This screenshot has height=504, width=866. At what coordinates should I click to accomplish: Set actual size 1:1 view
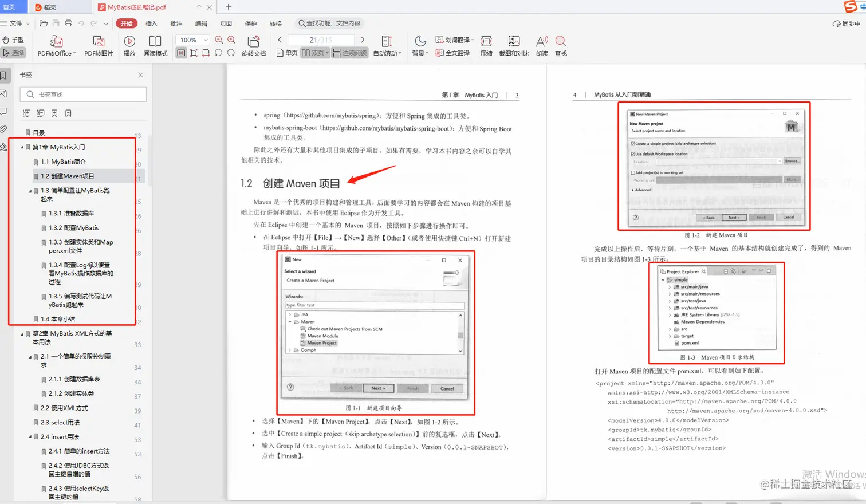coord(181,53)
